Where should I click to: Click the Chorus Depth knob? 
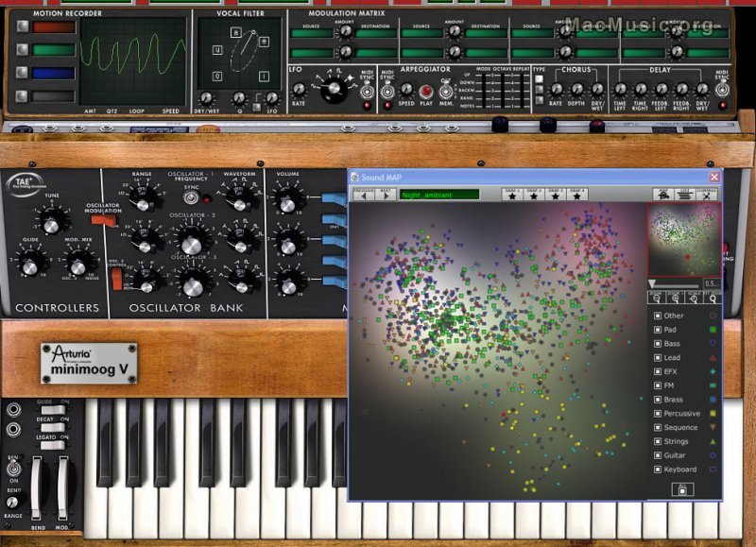click(x=576, y=89)
